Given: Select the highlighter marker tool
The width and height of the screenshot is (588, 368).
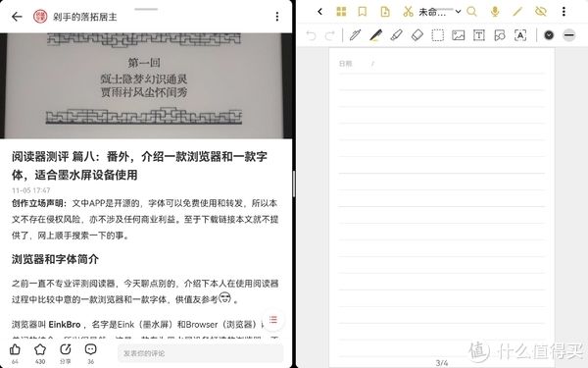Looking at the screenshot, I should [396, 35].
